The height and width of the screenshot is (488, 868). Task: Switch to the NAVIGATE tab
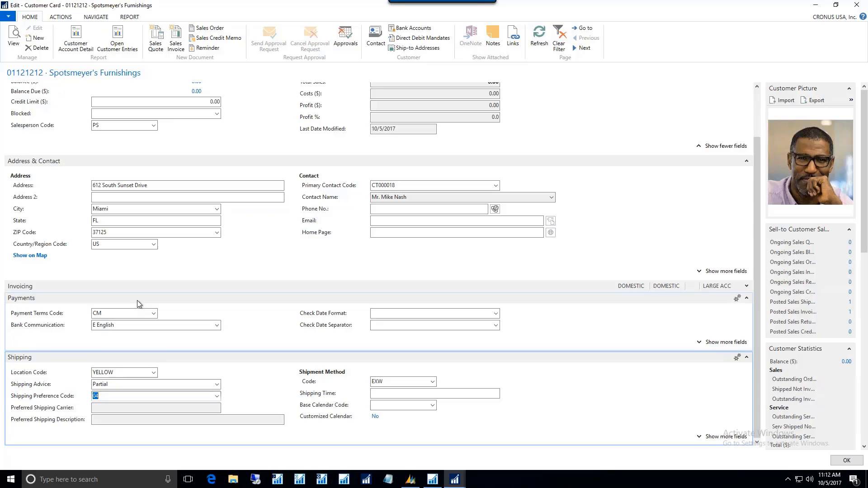pos(95,17)
